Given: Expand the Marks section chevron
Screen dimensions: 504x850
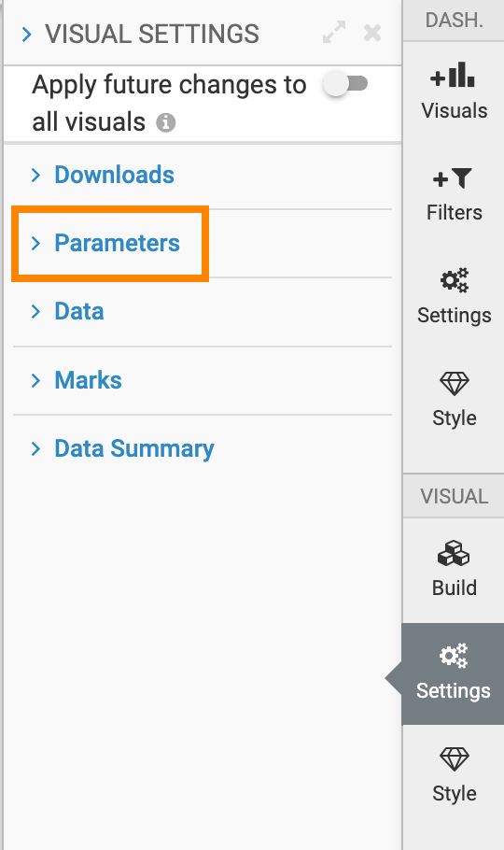Looking at the screenshot, I should tap(35, 380).
